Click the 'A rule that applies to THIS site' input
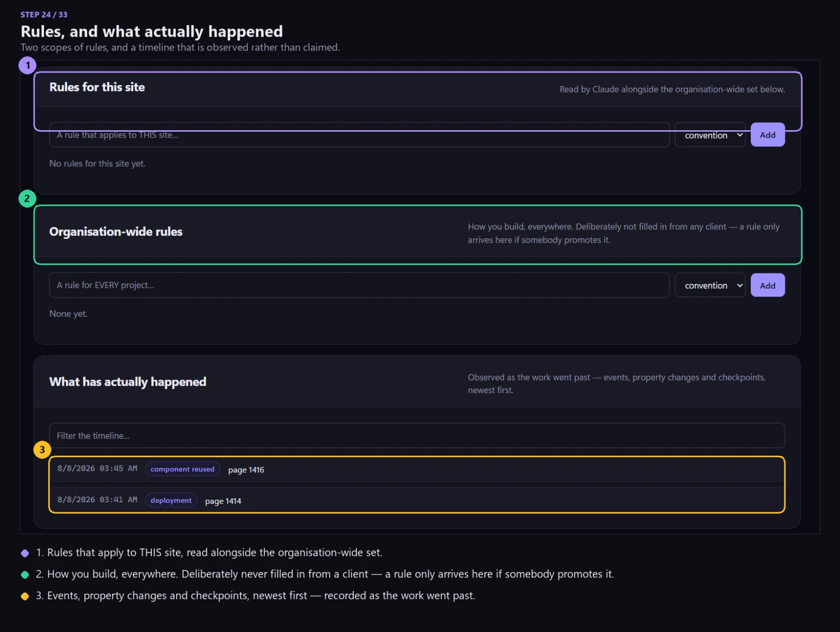This screenshot has height=632, width=840. coord(359,135)
